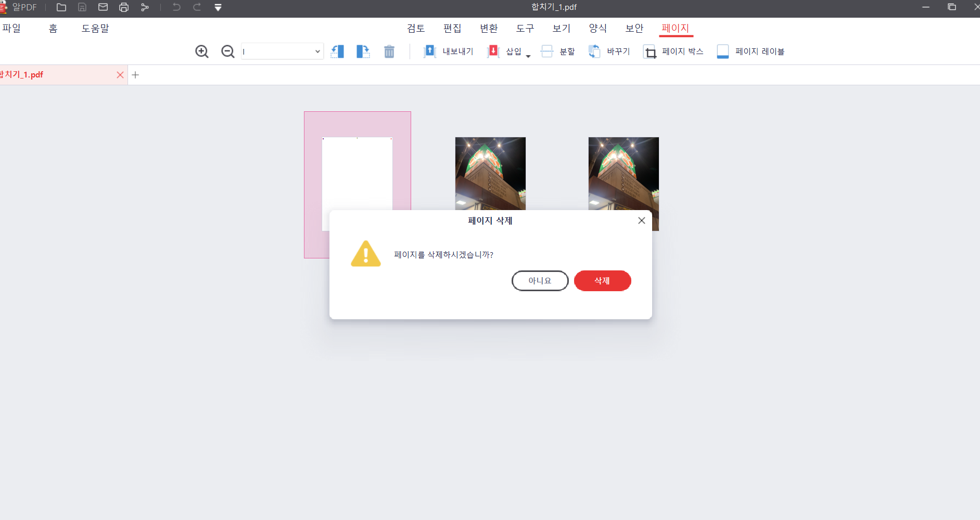Confirm deletion with the 삭제 button
Image resolution: width=980 pixels, height=520 pixels.
602,281
